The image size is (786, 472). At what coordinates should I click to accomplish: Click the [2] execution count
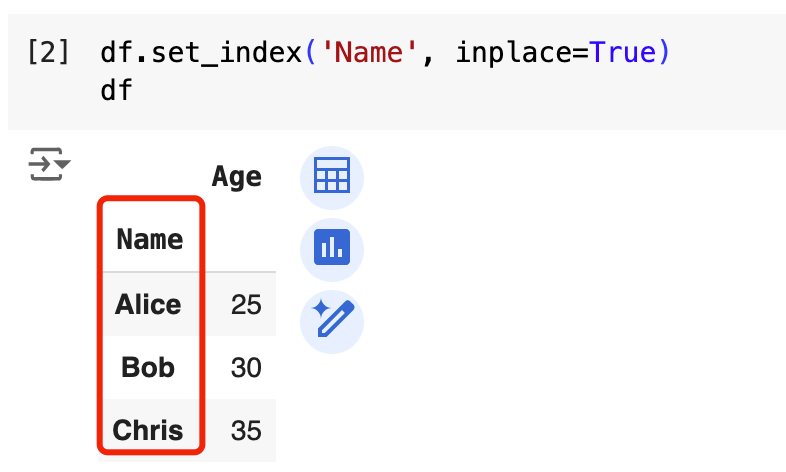(x=48, y=53)
